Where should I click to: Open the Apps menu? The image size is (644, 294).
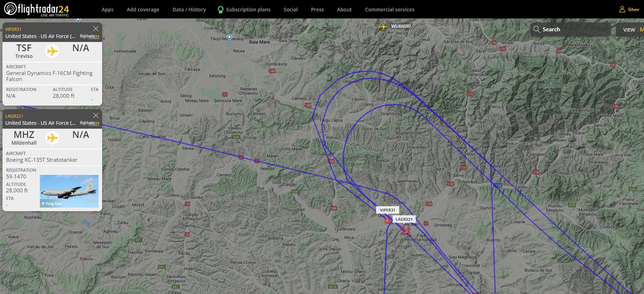point(107,10)
